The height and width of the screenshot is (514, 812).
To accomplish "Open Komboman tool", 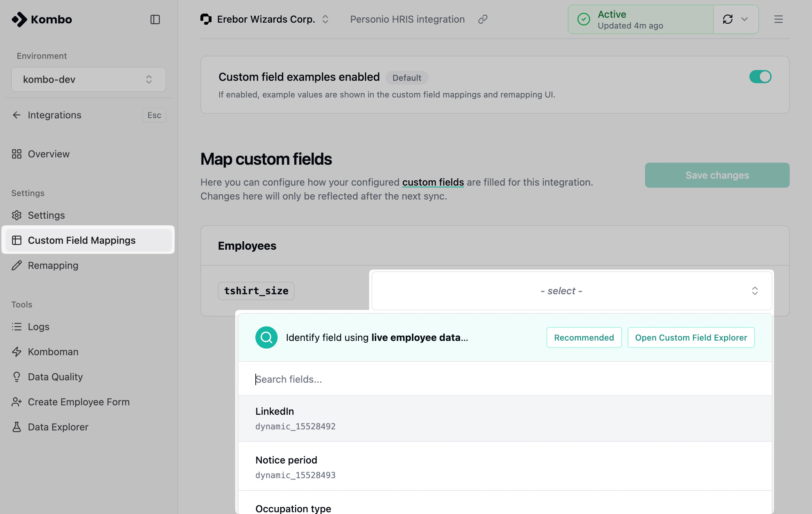I will pyautogui.click(x=53, y=352).
